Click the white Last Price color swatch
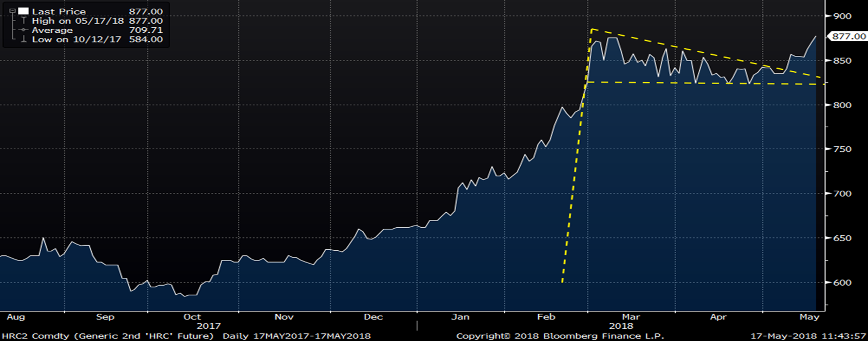The image size is (868, 341). point(24,11)
